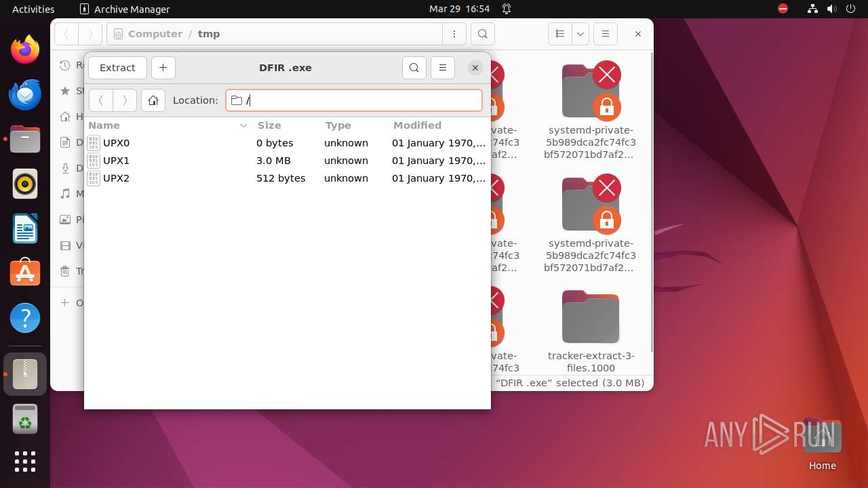
Task: Close the DFIR .exe archive window
Action: [x=475, y=68]
